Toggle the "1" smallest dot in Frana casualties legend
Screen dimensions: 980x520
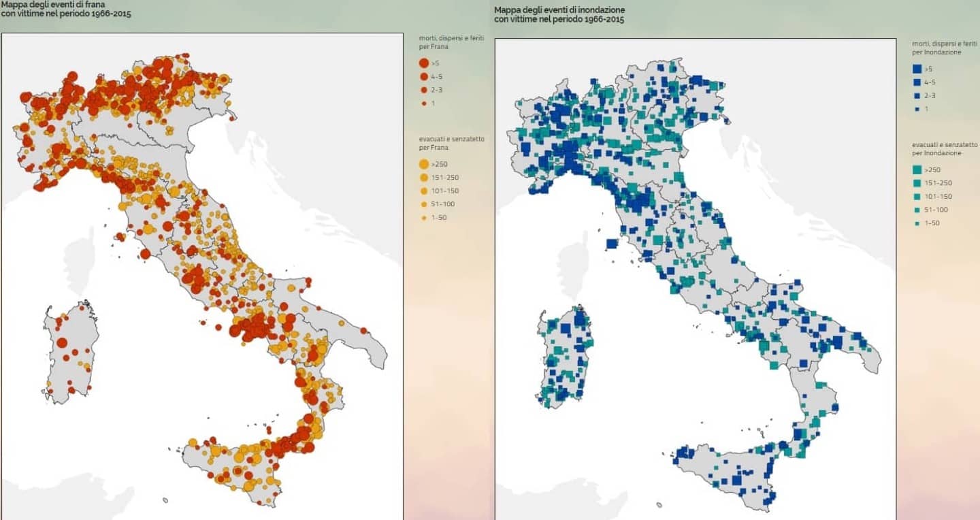click(423, 102)
